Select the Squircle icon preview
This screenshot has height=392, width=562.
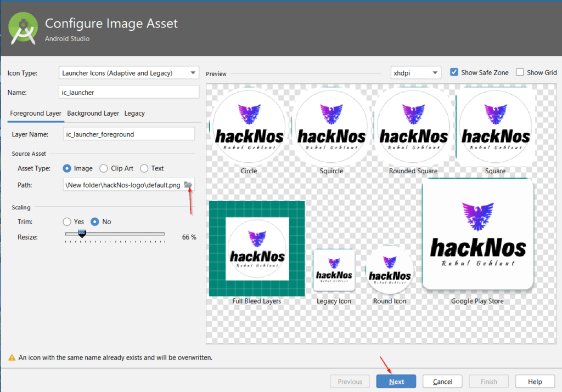[x=331, y=126]
